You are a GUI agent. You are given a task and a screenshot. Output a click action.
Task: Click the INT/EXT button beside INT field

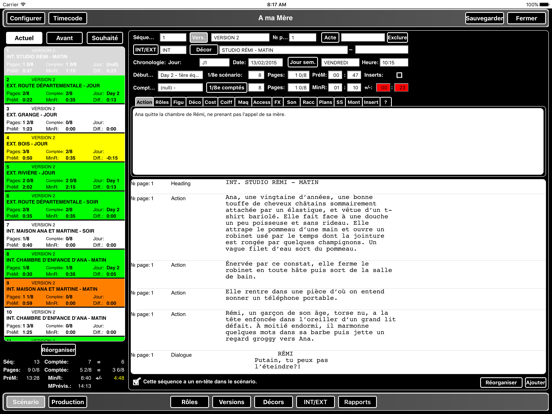(146, 50)
